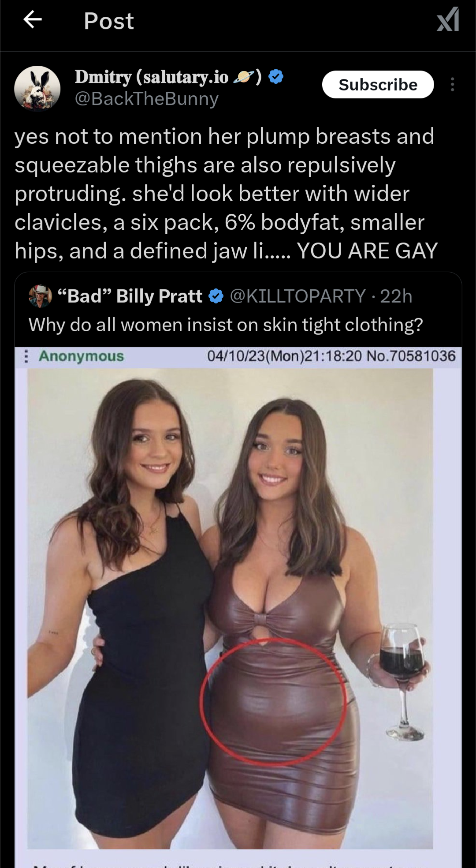
Task: Tap the Subscribe button
Action: point(378,84)
